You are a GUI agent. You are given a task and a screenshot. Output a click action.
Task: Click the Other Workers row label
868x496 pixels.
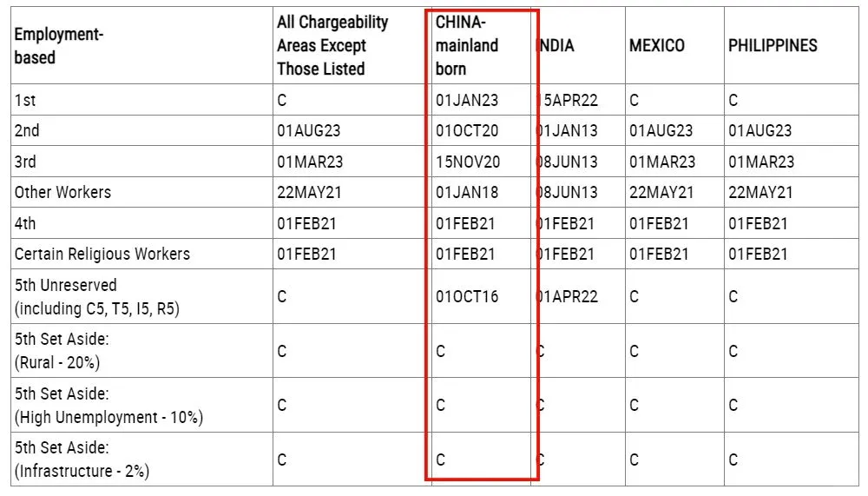(62, 192)
